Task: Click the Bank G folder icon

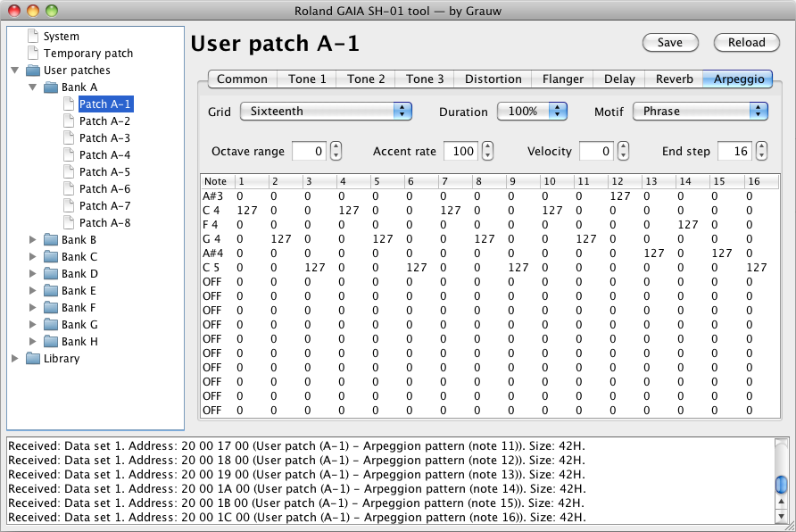Action: coord(51,324)
